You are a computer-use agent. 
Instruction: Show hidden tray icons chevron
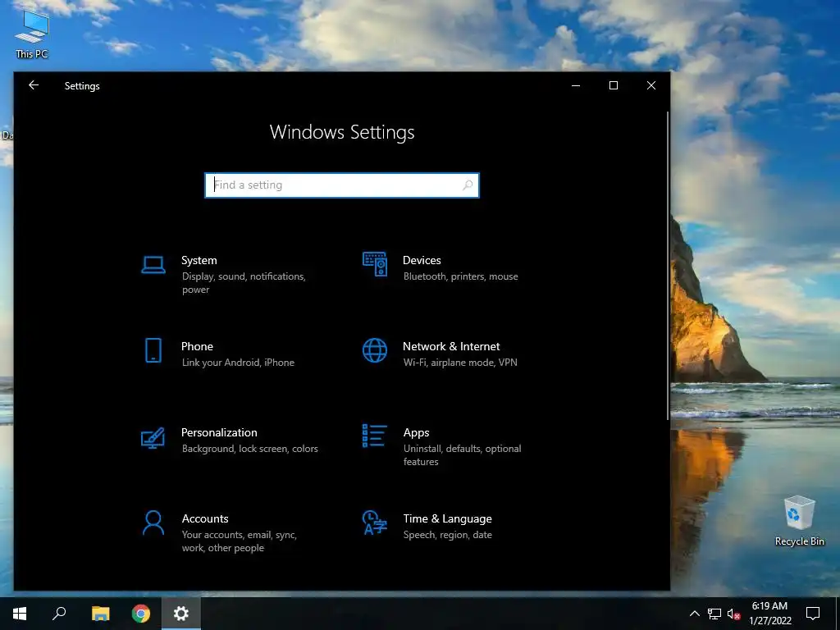pos(694,614)
